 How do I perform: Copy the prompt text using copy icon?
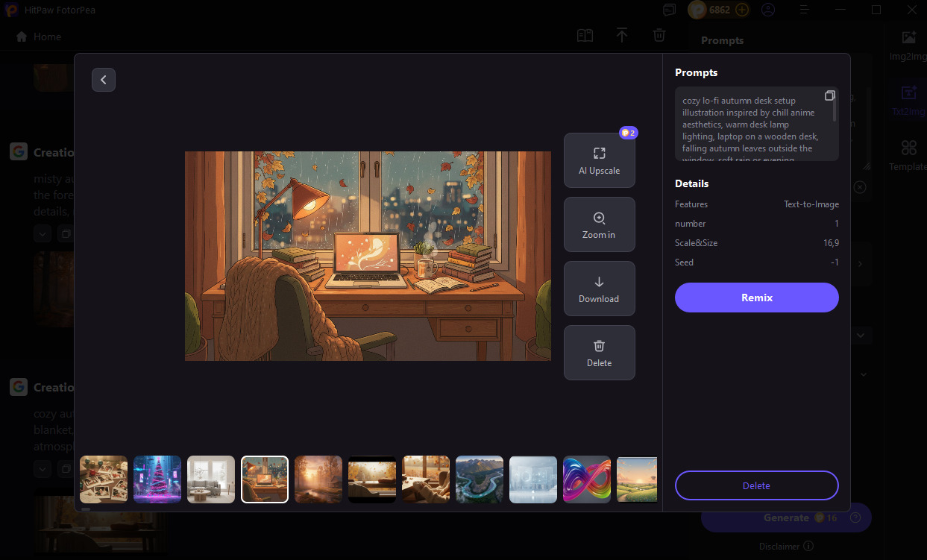[829, 95]
